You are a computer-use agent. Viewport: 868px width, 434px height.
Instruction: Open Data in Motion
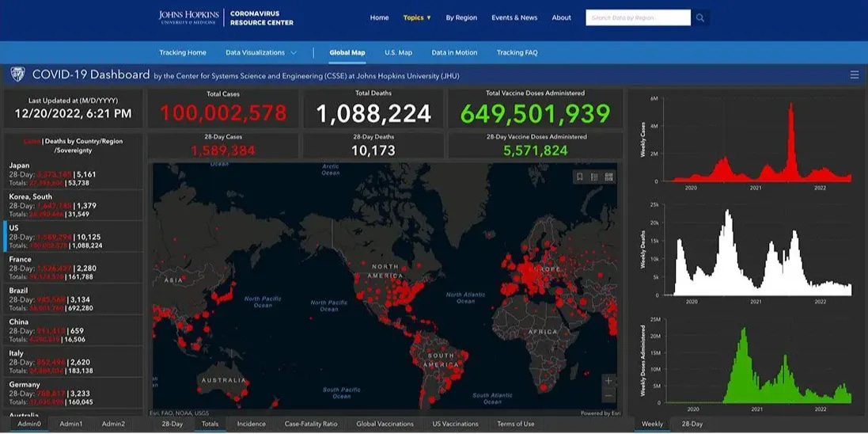coord(454,52)
